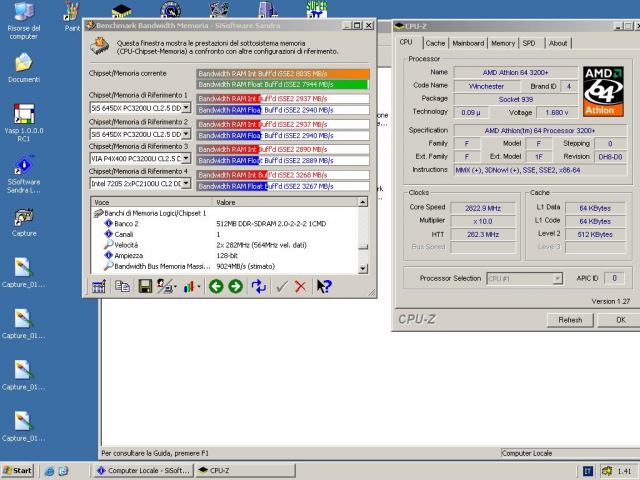Click the tray icon beside 1.41 clock
The width and height of the screenshot is (640, 480).
607,471
